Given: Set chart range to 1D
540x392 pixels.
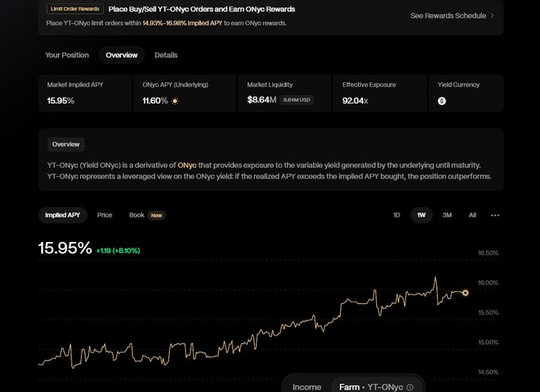Looking at the screenshot, I should tap(397, 215).
